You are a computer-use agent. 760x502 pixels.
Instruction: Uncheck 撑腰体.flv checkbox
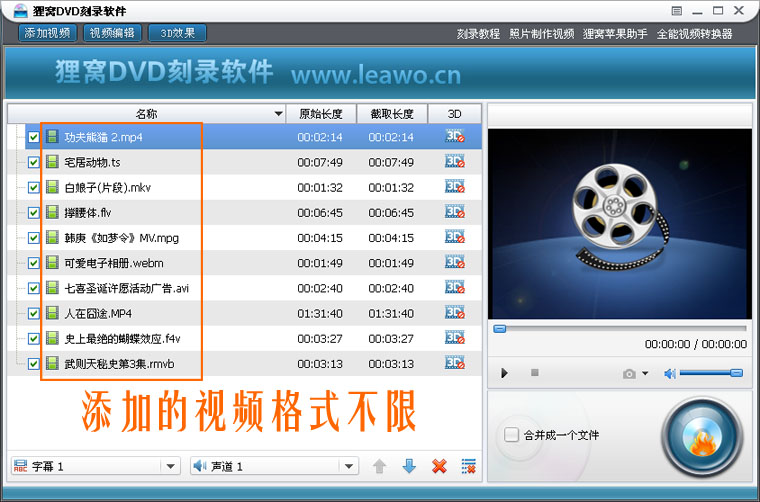coord(33,213)
